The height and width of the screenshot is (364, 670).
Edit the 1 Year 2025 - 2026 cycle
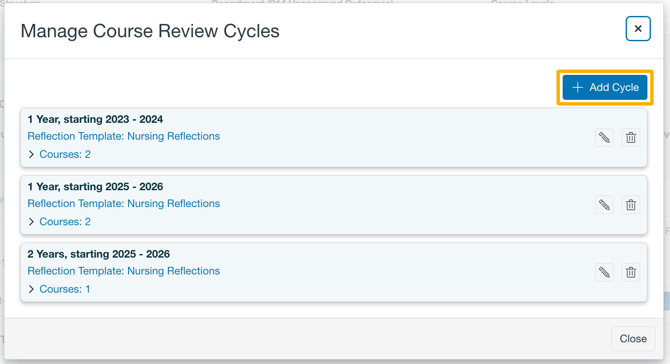(604, 205)
